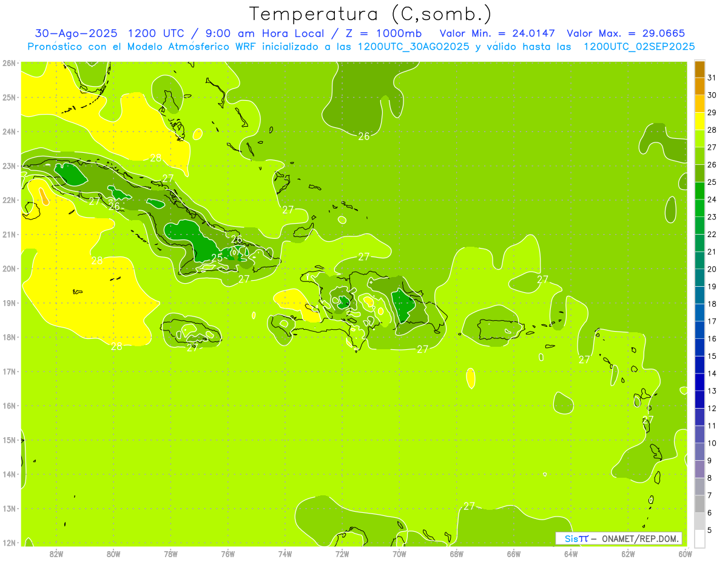Click the 12N latitude label
Viewport: 728px width, 562px height.
pos(9,543)
